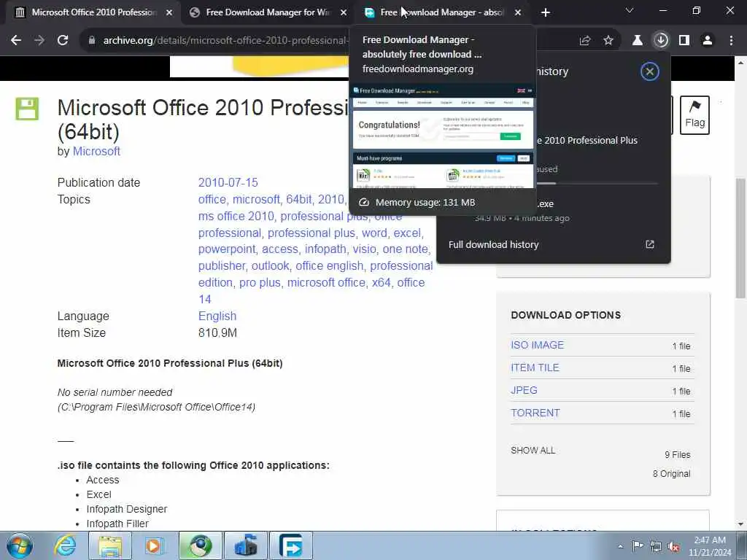Open the English language link

pos(217,316)
